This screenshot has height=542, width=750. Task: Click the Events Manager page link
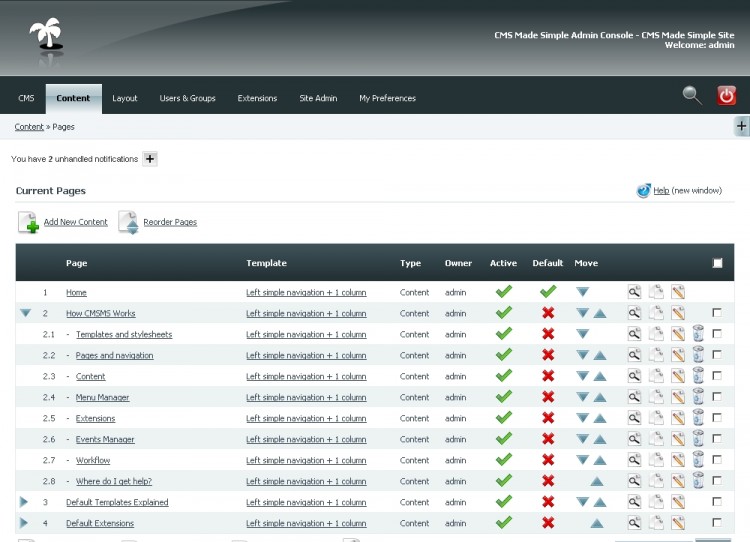(105, 439)
